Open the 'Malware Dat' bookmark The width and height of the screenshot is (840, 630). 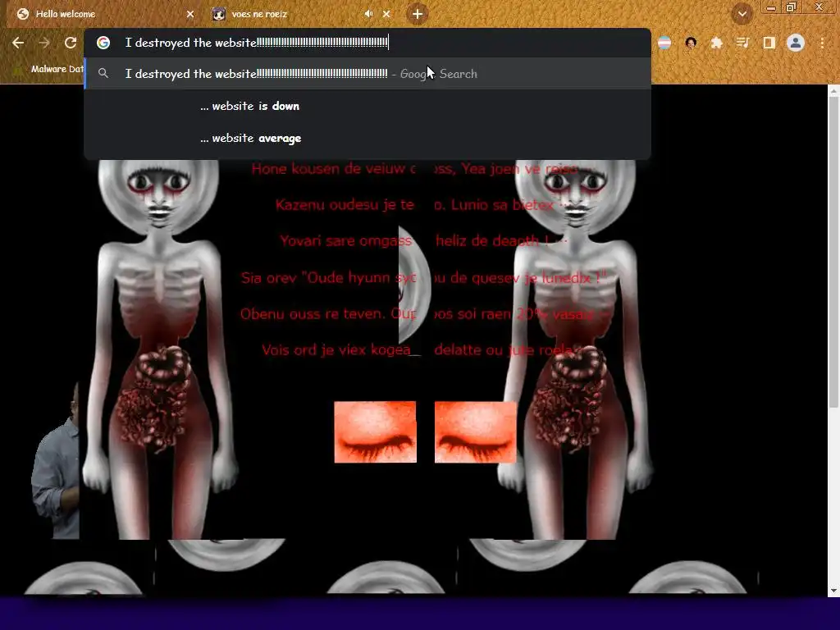pos(48,69)
